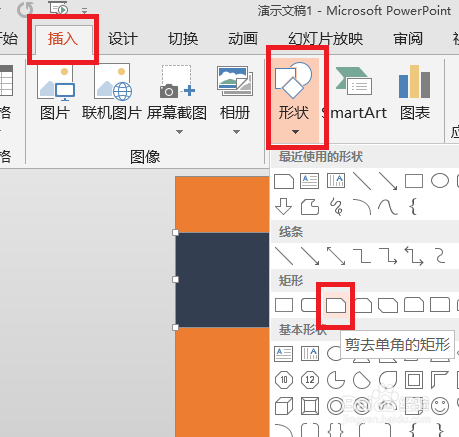The image size is (459, 437).
Task: Select the bevel shape in basic shapes
Action: (310, 406)
